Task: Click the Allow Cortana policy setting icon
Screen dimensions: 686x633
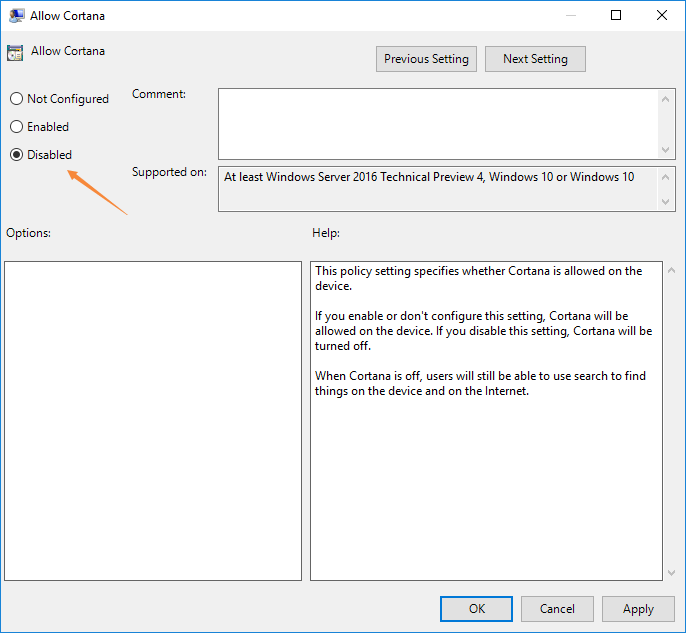Action: point(15,52)
